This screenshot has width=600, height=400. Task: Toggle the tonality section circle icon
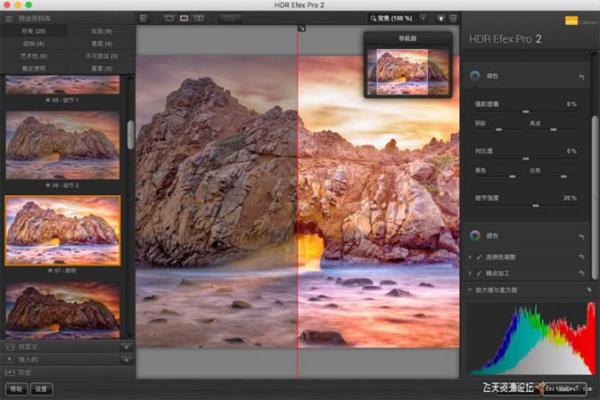pyautogui.click(x=473, y=76)
